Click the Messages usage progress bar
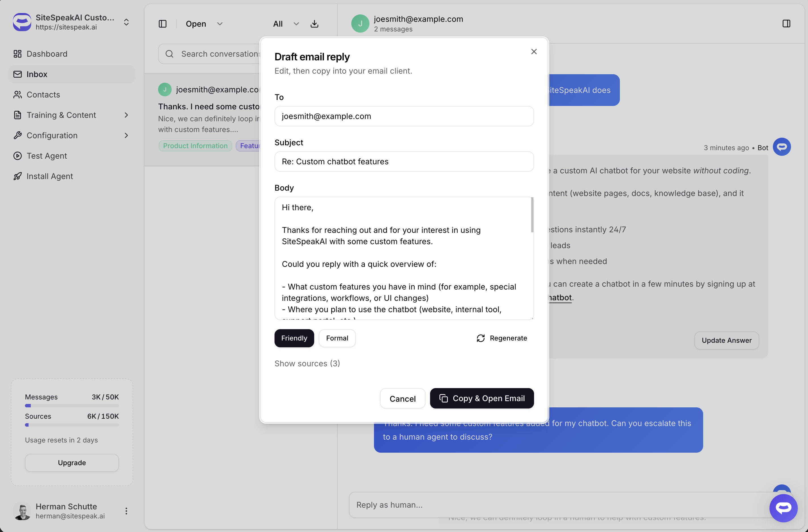Image resolution: width=808 pixels, height=532 pixels. click(x=72, y=405)
